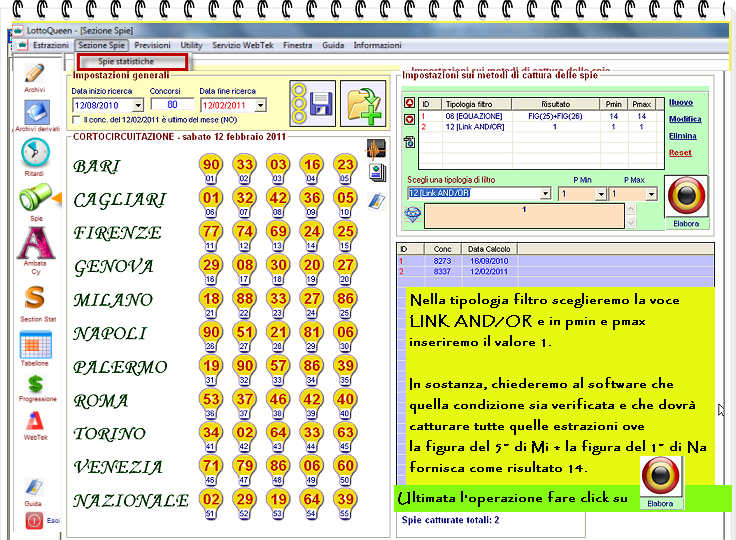Open the Guida menu
The height and width of the screenshot is (540, 736).
coord(333,46)
